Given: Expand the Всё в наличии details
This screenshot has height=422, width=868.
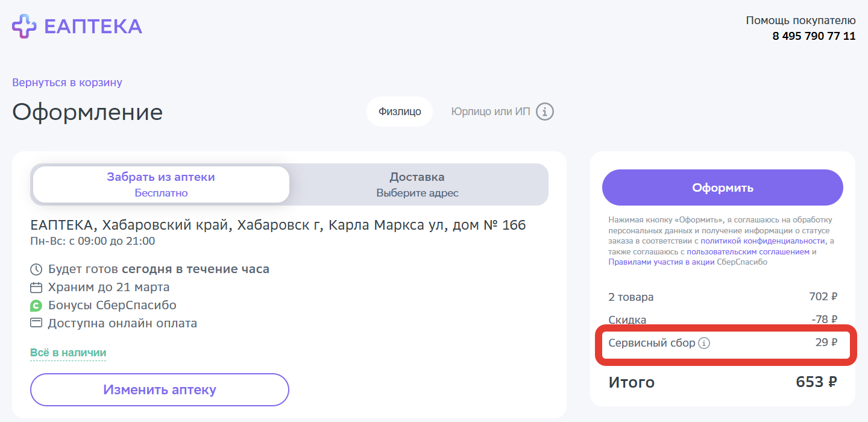Looking at the screenshot, I should click(68, 353).
